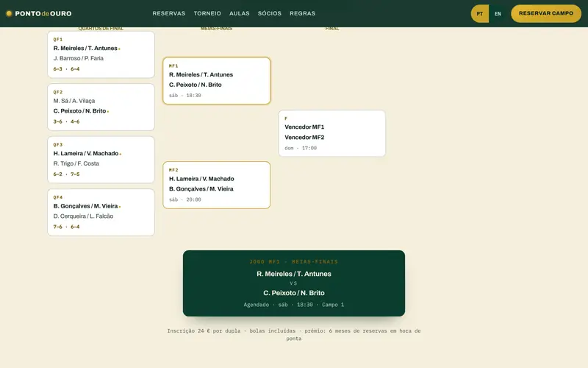The image size is (588, 368).
Task: Click the QF4 score 7–6 · 6–4
Action: click(66, 227)
